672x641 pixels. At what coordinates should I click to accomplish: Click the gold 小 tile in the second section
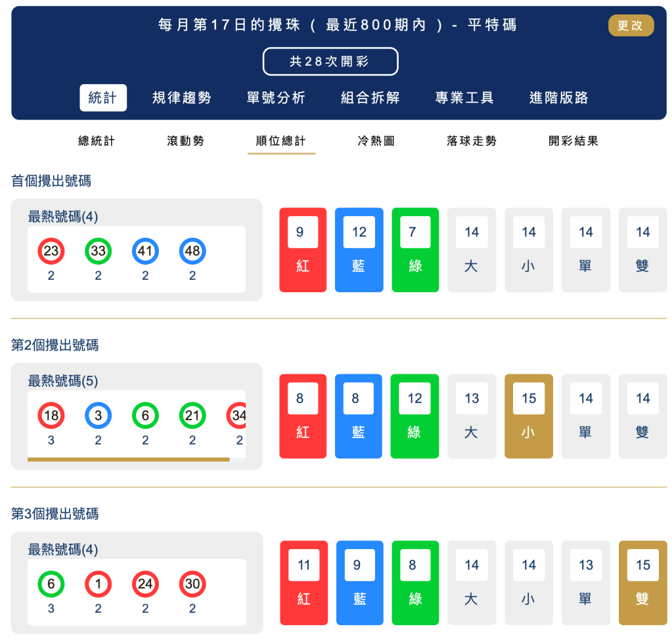click(x=528, y=416)
